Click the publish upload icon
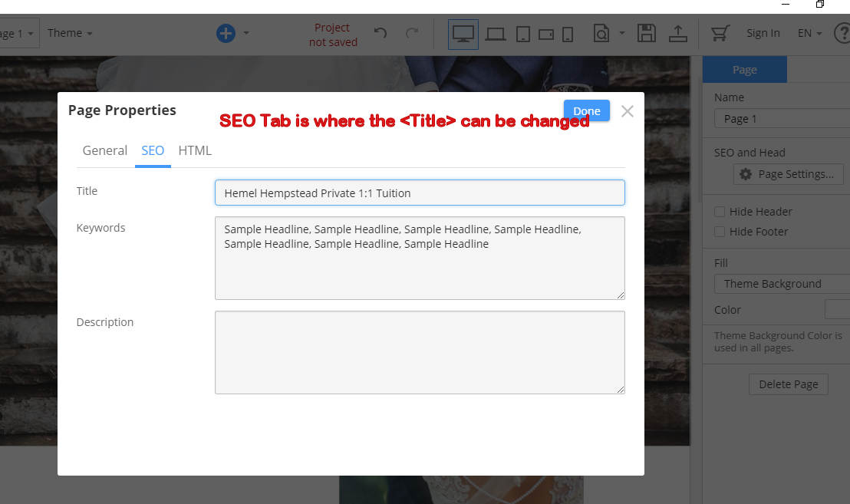Screen dimensions: 850x504 click(x=678, y=33)
